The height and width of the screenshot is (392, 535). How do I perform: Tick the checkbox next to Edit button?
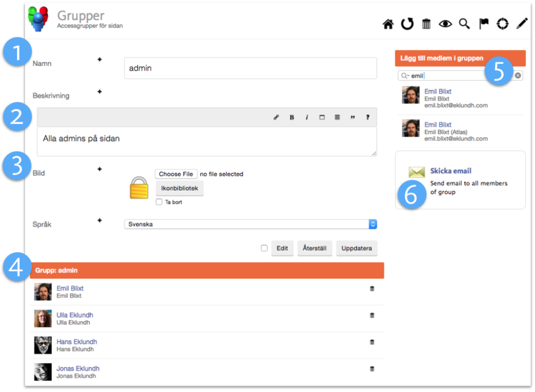click(x=264, y=248)
